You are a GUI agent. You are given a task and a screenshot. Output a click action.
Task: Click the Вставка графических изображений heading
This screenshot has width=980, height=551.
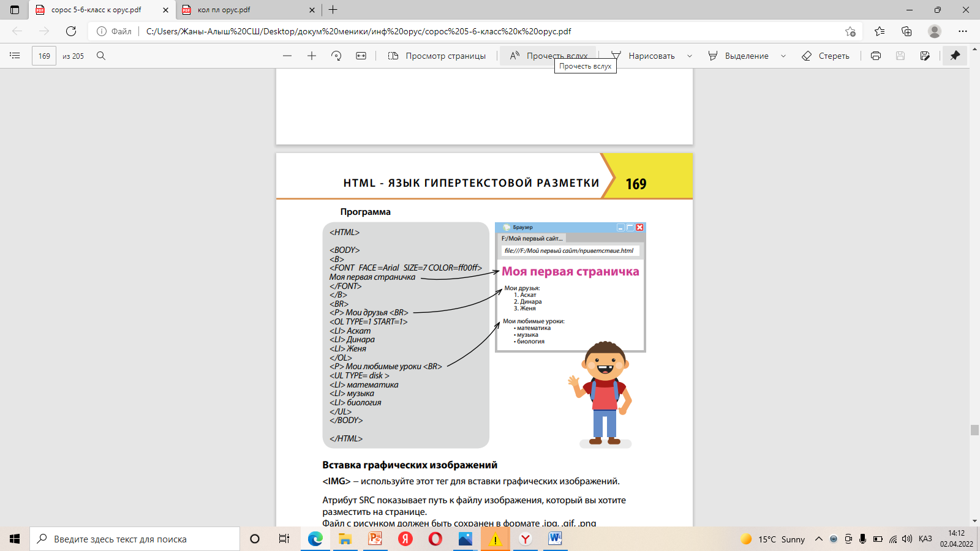[x=410, y=465]
